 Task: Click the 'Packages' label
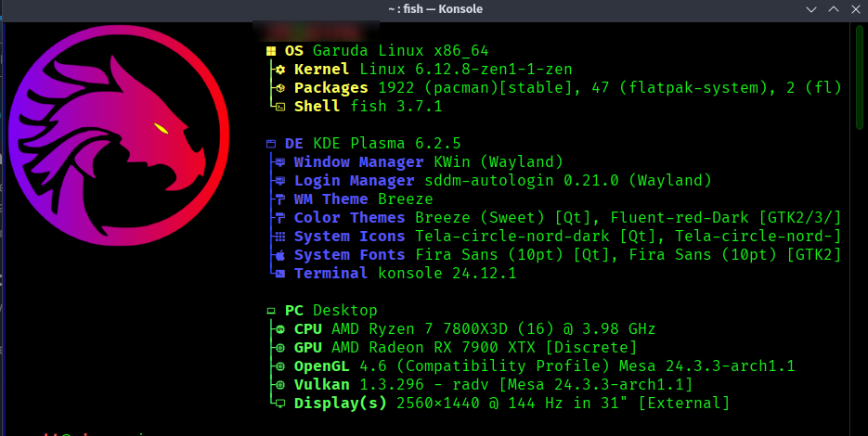coord(331,88)
